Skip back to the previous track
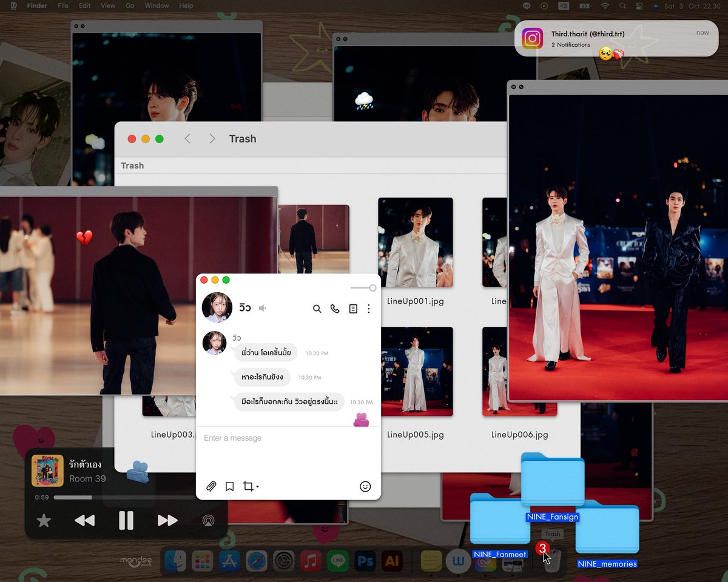The image size is (728, 582). (x=84, y=520)
